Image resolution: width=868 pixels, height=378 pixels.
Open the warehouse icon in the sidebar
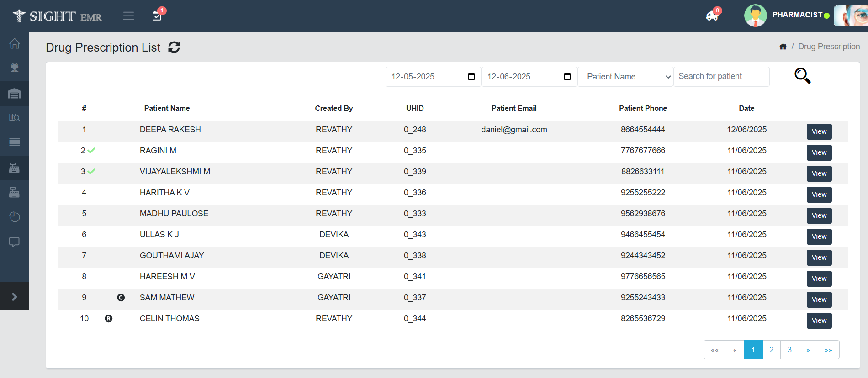click(15, 94)
